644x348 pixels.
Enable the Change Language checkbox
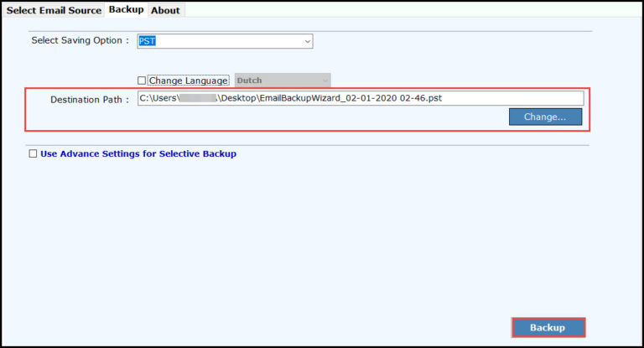click(142, 81)
